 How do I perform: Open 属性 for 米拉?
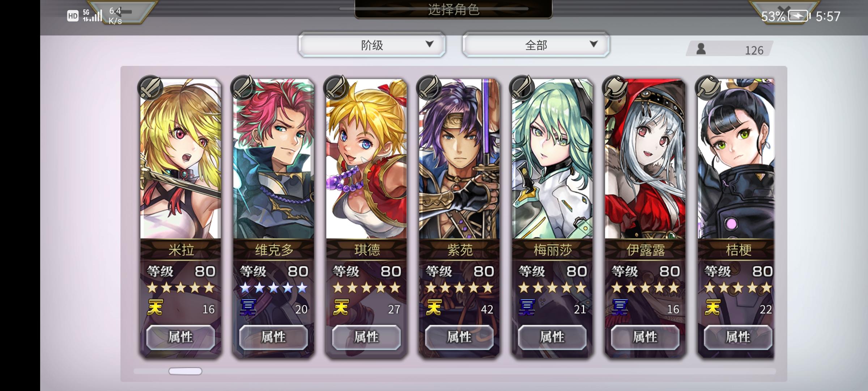pyautogui.click(x=180, y=337)
